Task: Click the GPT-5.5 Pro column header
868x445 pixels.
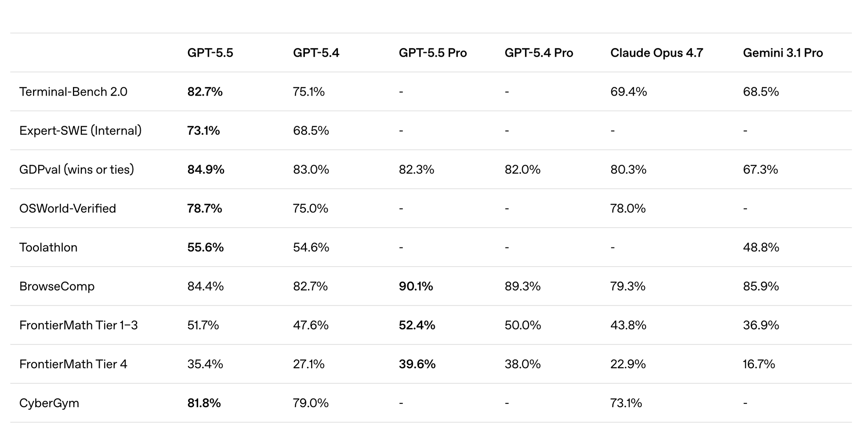Action: [433, 53]
